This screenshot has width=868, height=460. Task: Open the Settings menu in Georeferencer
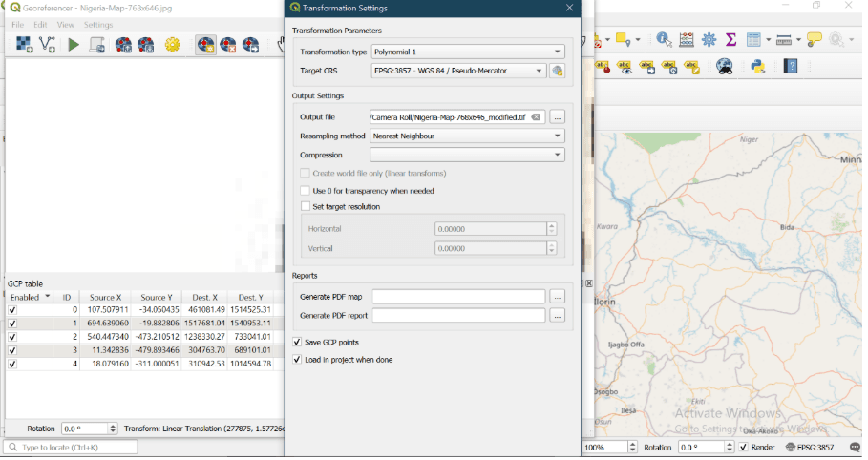(x=97, y=25)
